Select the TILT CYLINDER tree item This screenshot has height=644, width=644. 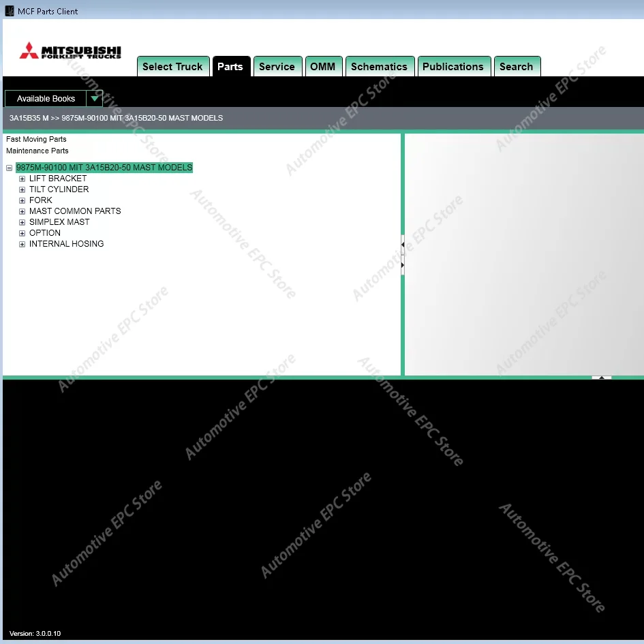click(59, 189)
